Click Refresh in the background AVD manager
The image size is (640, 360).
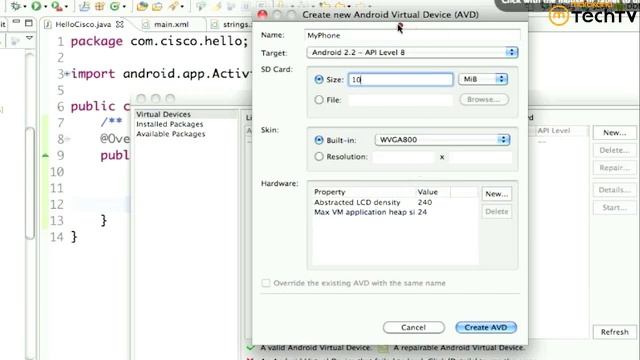(614, 332)
